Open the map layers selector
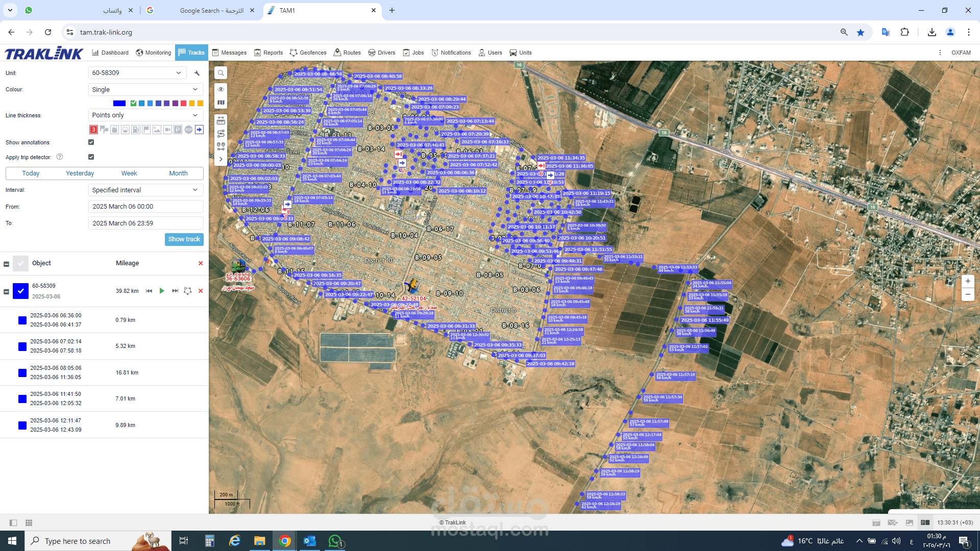Viewport: 980px width, 551px height. tap(221, 103)
